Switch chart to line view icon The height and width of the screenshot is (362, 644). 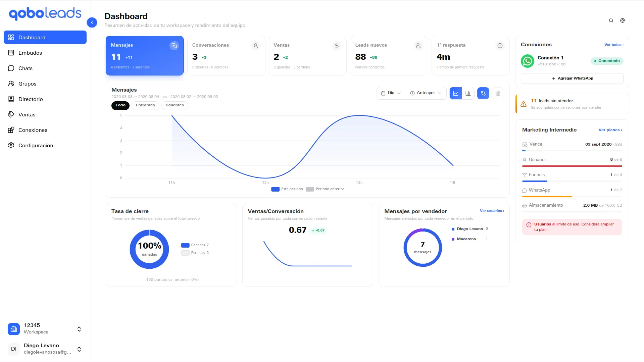[456, 93]
